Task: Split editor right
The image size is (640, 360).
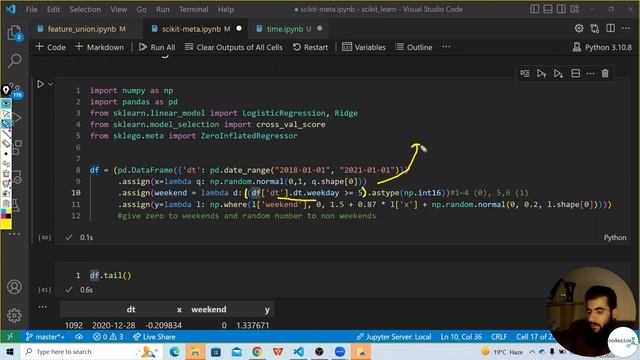Action: click(x=611, y=28)
